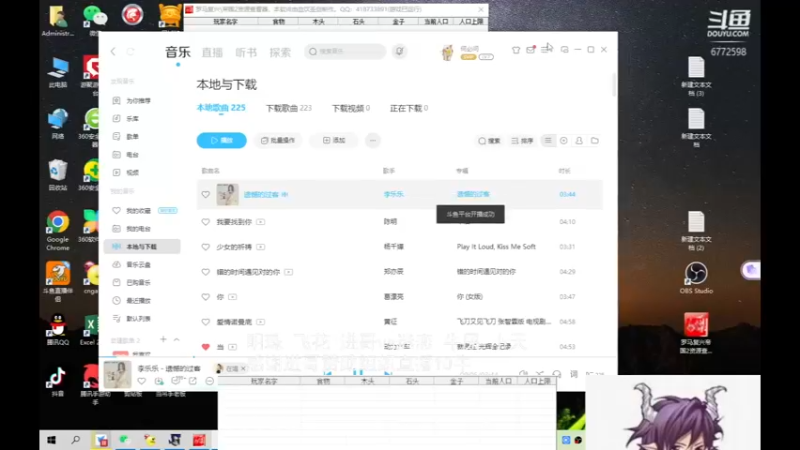Switch to album view disc icon
The height and width of the screenshot is (450, 800).
564,140
